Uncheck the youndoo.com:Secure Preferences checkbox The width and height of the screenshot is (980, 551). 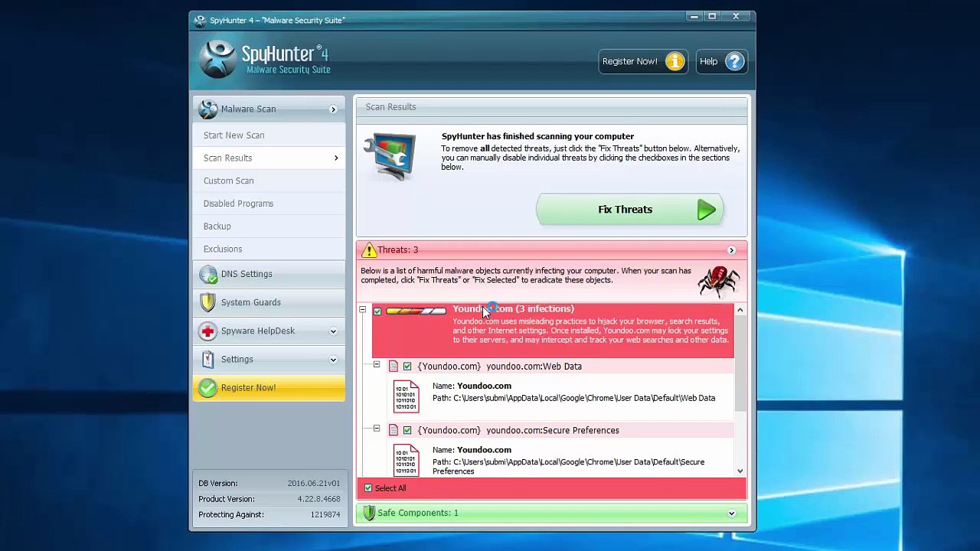407,431
